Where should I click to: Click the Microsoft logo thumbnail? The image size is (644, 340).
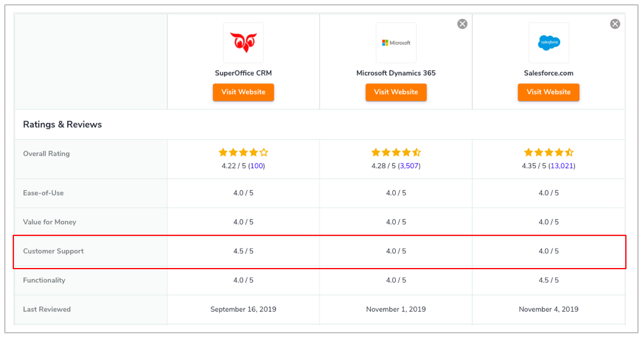point(396,42)
